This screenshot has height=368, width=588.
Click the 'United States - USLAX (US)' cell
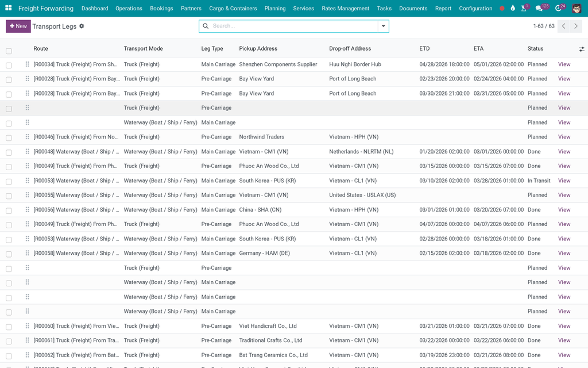pos(362,195)
